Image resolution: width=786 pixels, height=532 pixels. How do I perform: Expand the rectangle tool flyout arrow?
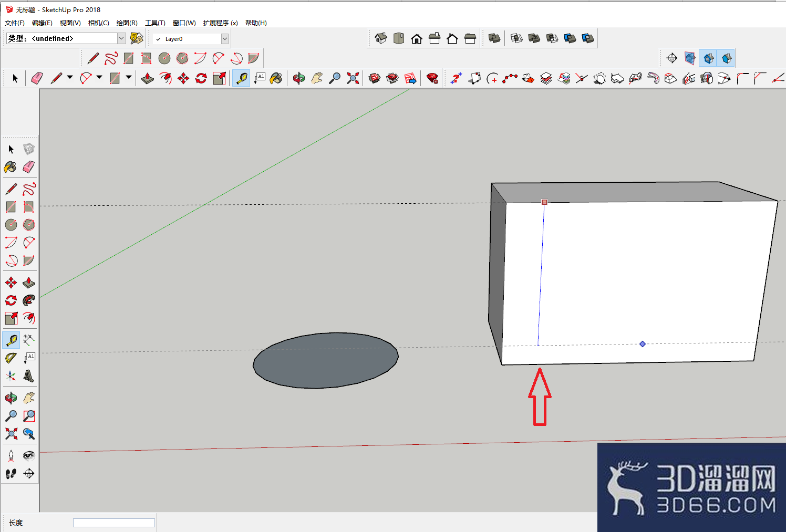click(129, 78)
